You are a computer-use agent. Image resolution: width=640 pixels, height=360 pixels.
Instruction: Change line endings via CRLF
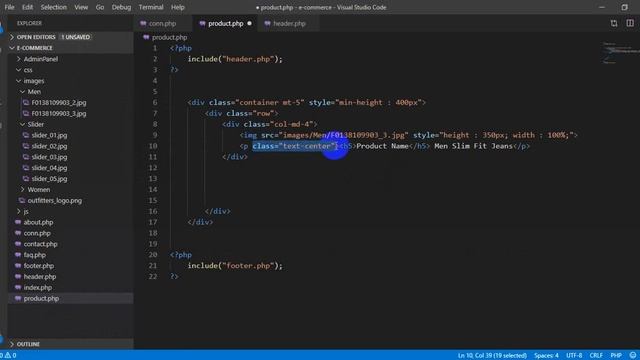(596, 356)
